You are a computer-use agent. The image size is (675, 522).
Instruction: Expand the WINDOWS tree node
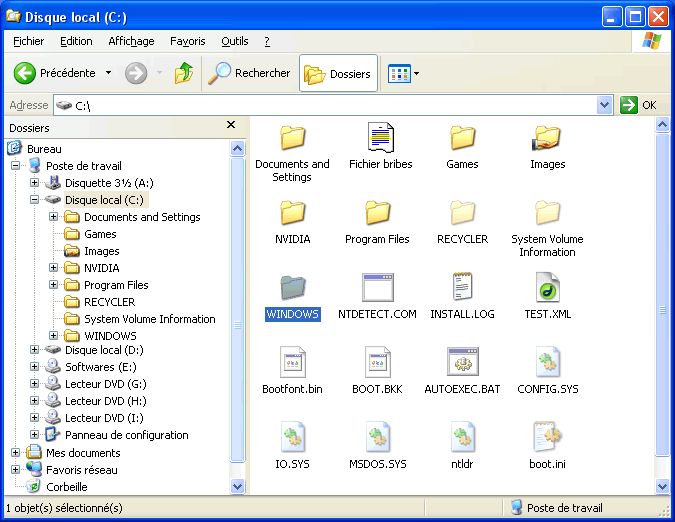point(53,335)
